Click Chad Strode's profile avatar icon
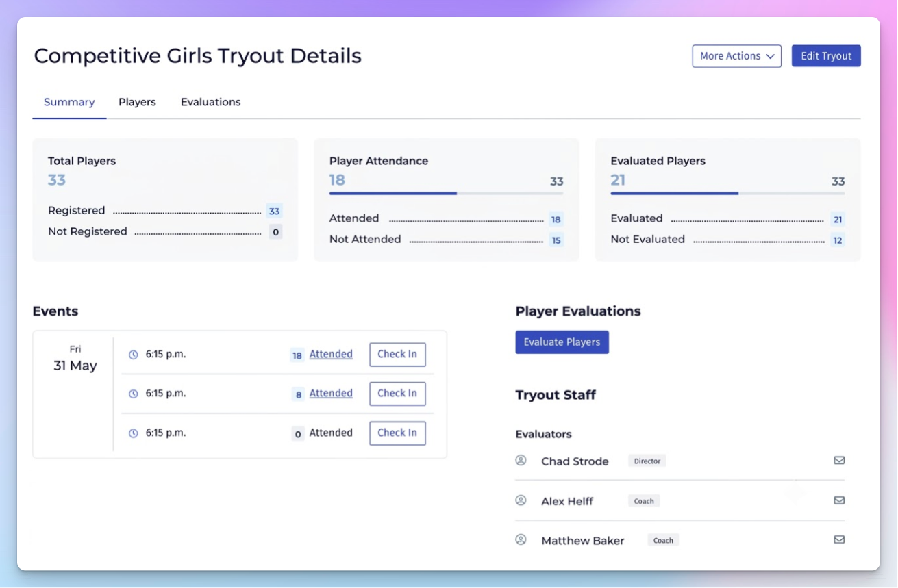The image size is (898, 588). [521, 460]
